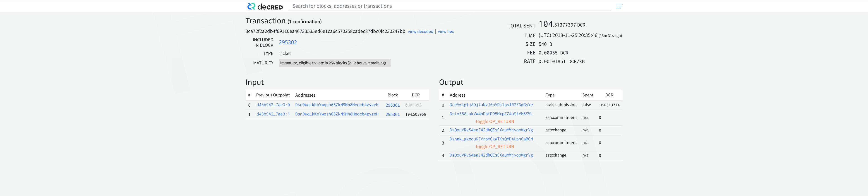Click the '(1 confirmation)' text
This screenshot has width=868, height=196.
[x=304, y=22]
